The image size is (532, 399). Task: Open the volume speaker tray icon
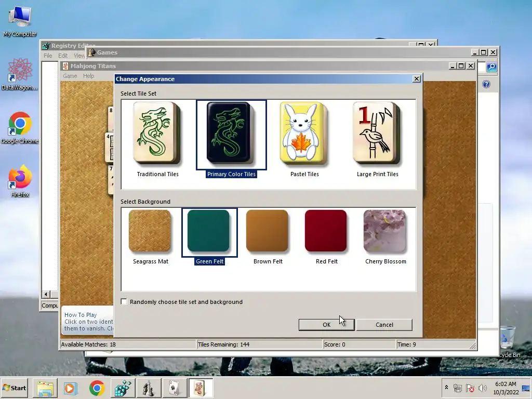[x=483, y=388]
